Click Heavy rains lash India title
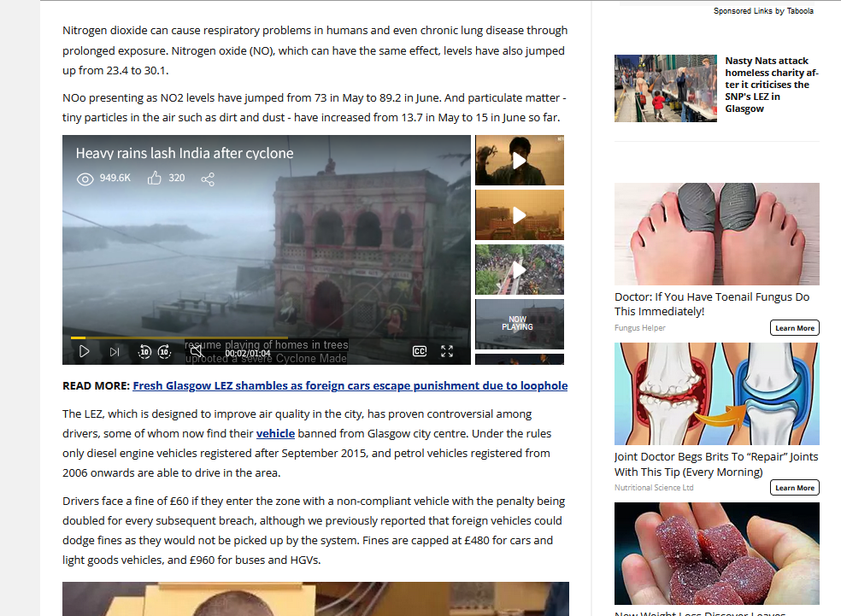Image resolution: width=841 pixels, height=616 pixels. (185, 153)
